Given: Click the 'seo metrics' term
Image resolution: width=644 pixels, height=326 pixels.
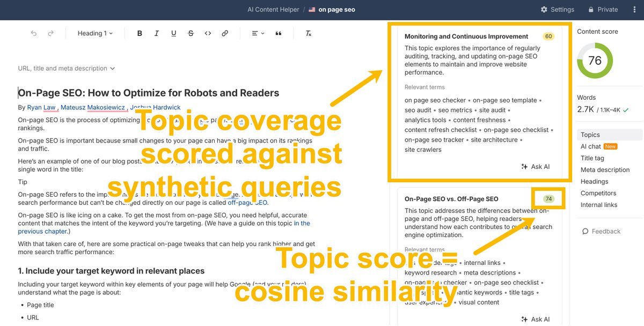Looking at the screenshot, I should (455, 110).
